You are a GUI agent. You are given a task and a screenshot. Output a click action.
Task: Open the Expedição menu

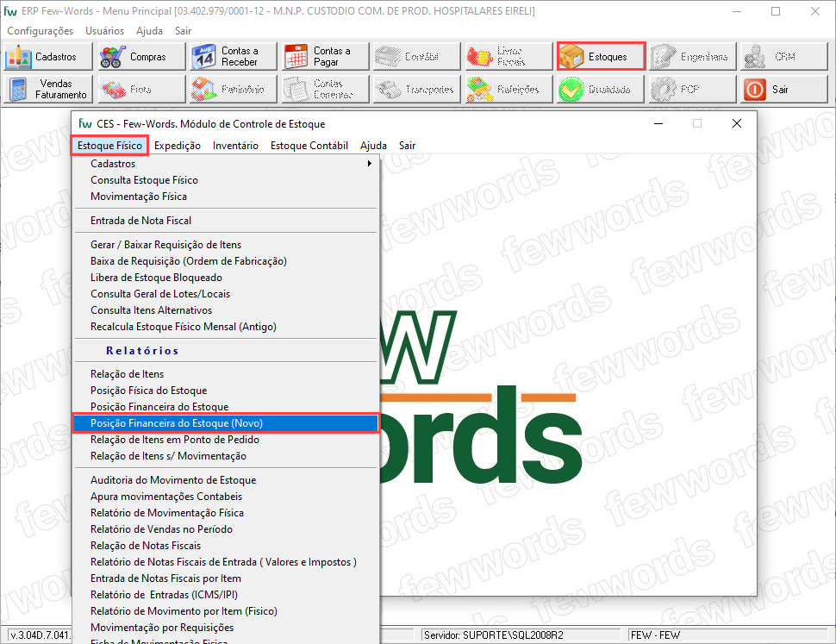(x=177, y=146)
